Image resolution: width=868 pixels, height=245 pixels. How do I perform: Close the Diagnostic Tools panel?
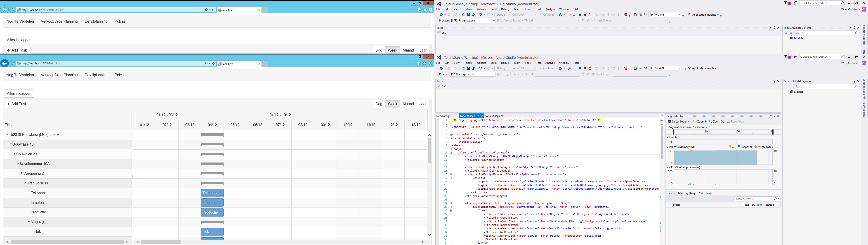click(778, 116)
